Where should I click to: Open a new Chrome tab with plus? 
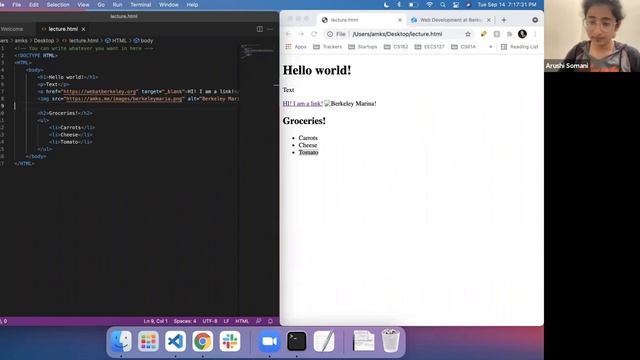[x=504, y=20]
